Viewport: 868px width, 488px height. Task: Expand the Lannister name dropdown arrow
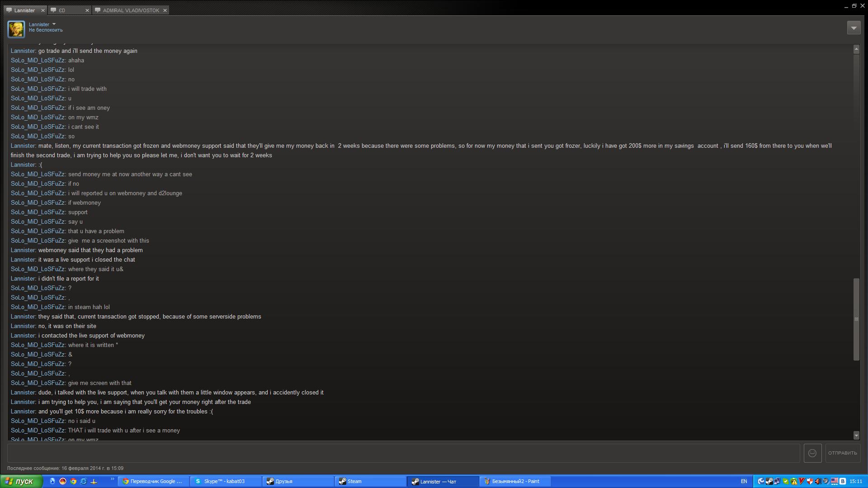(54, 24)
